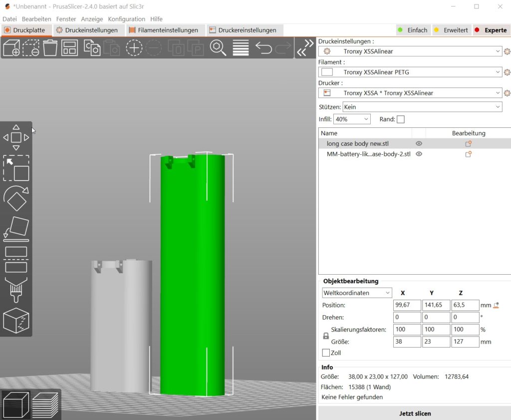Switch to 3D editor view cube icon

(15, 405)
